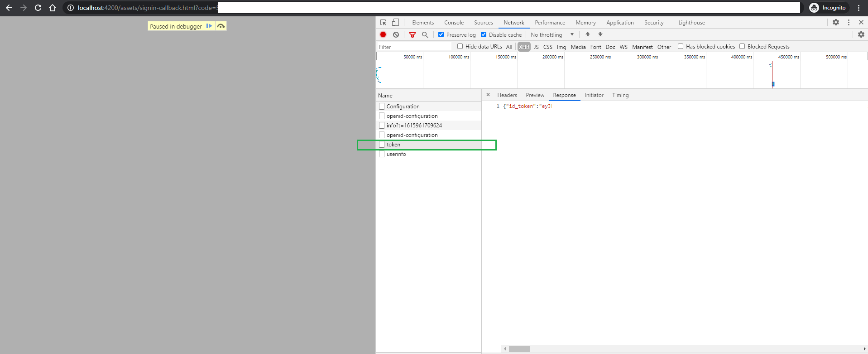Resume script execution in debugger overlay
Viewport: 868px width, 354px height.
pos(209,26)
